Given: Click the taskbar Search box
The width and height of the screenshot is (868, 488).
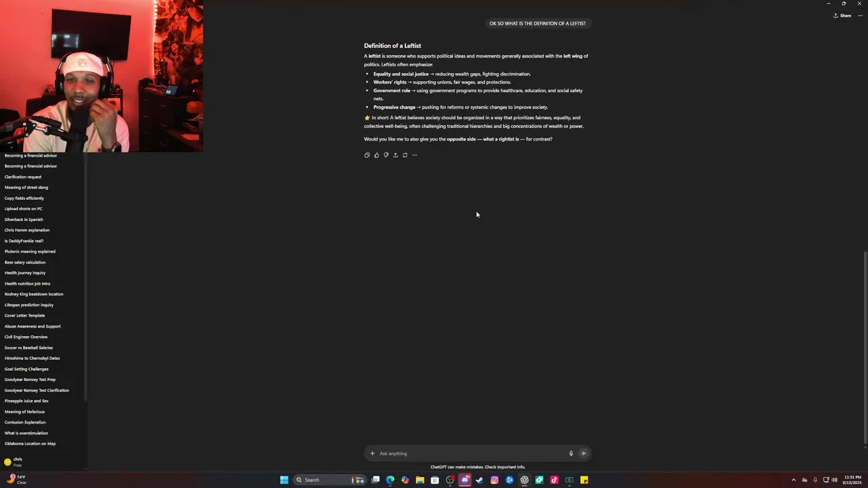Looking at the screenshot, I should point(329,480).
